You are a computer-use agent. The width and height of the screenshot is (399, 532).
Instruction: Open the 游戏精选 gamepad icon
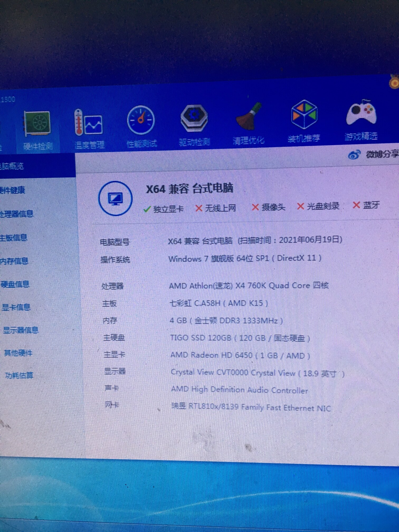(361, 113)
